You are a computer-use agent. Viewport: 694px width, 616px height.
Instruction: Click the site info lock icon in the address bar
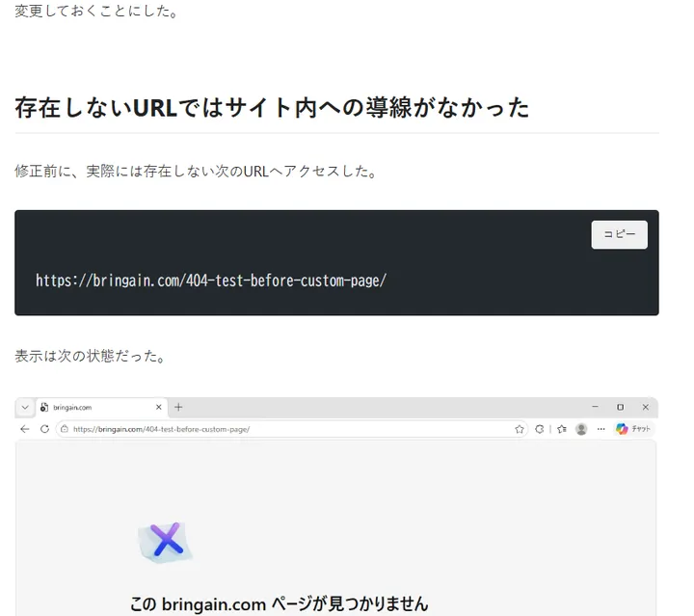65,429
